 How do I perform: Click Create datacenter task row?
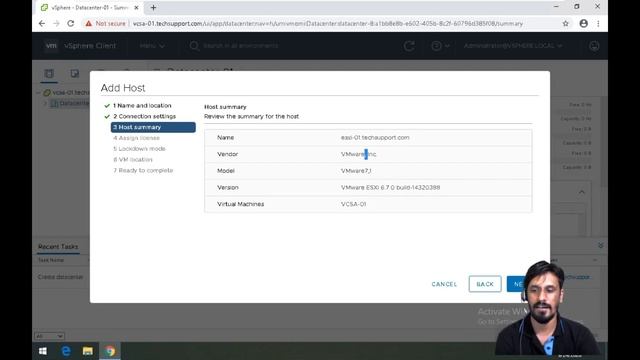click(60, 277)
